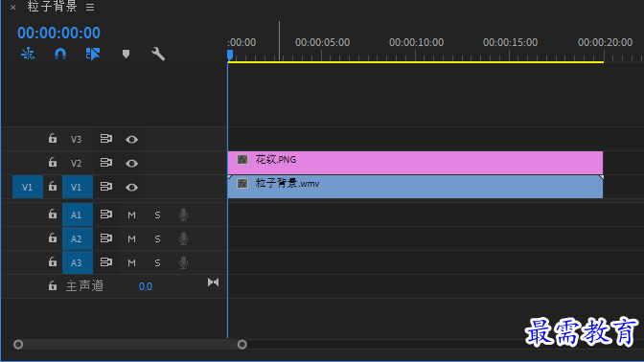This screenshot has height=362, width=644.
Task: Toggle sync lock for V1
Action: (106, 187)
